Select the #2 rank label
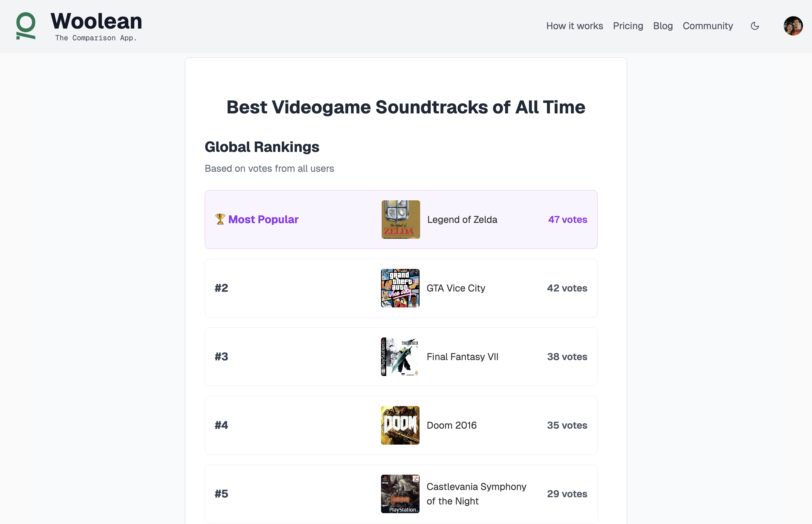The image size is (812, 524). click(221, 288)
